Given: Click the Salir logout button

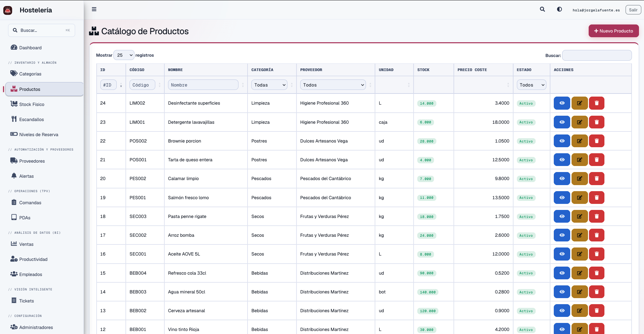Looking at the screenshot, I should point(633,10).
